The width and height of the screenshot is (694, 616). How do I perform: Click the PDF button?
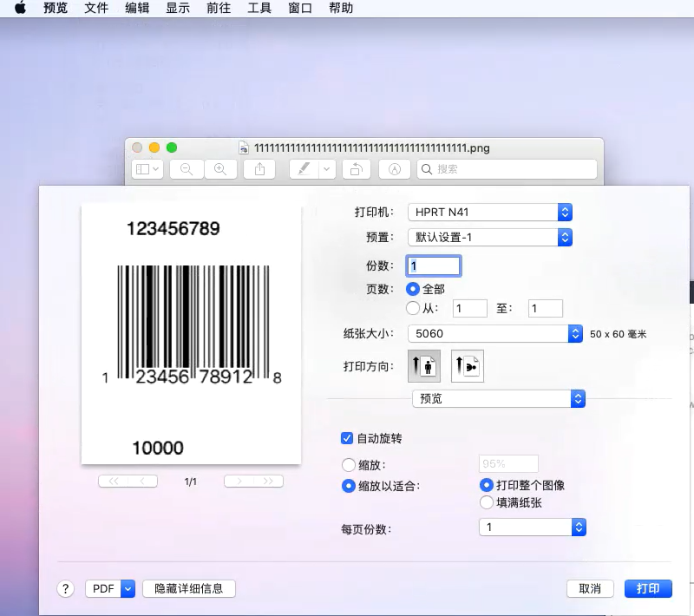click(x=103, y=588)
